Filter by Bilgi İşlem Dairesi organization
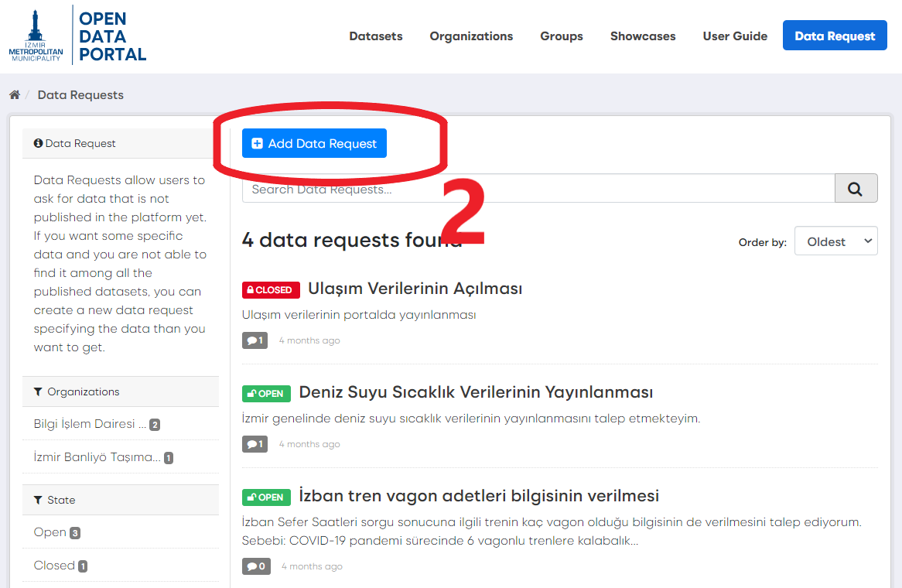This screenshot has width=902, height=588. pos(90,424)
